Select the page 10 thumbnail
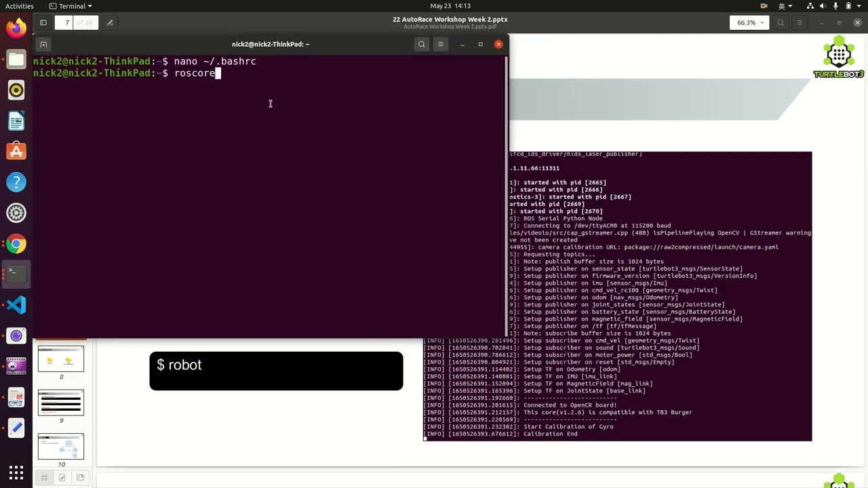This screenshot has width=868, height=488. coord(61,447)
